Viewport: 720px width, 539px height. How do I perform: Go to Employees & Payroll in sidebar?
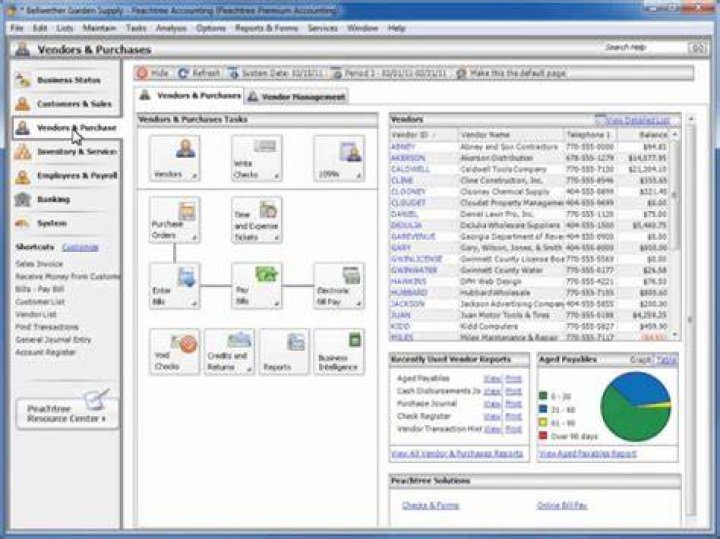66,176
